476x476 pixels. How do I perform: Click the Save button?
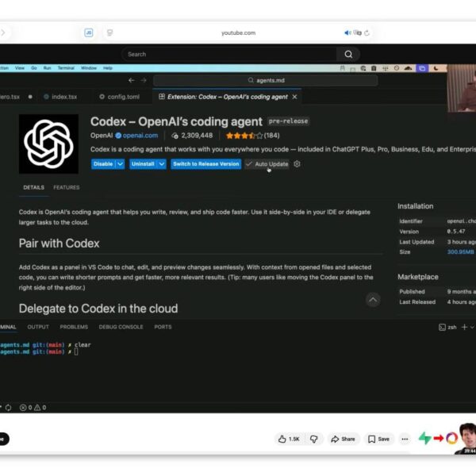pyautogui.click(x=379, y=439)
